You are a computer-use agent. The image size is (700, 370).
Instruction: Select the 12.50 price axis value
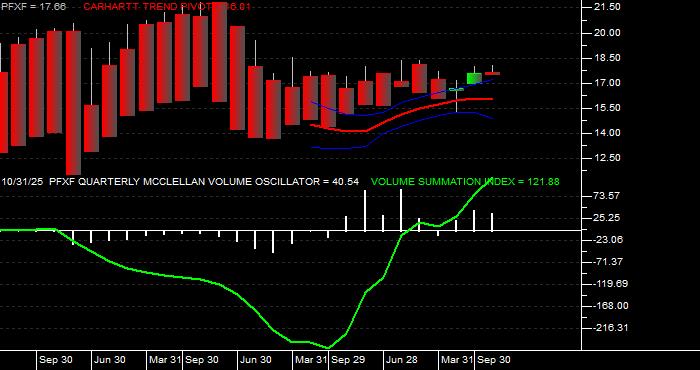tap(607, 158)
